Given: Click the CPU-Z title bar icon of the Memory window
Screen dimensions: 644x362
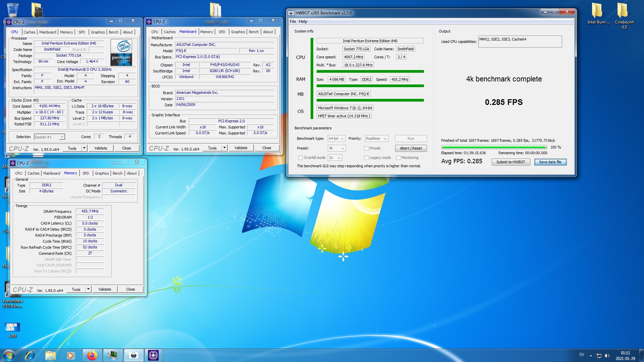Looking at the screenshot, I should coord(13,163).
